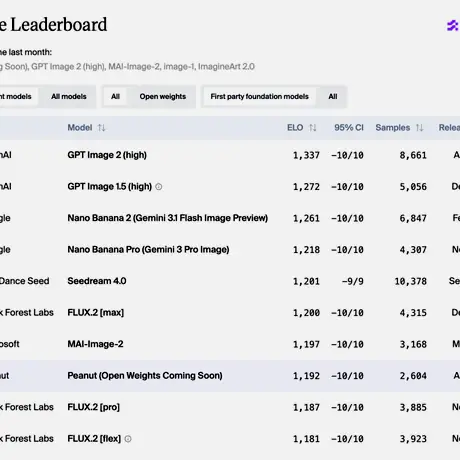Click samples count 5,056

[x=413, y=187]
